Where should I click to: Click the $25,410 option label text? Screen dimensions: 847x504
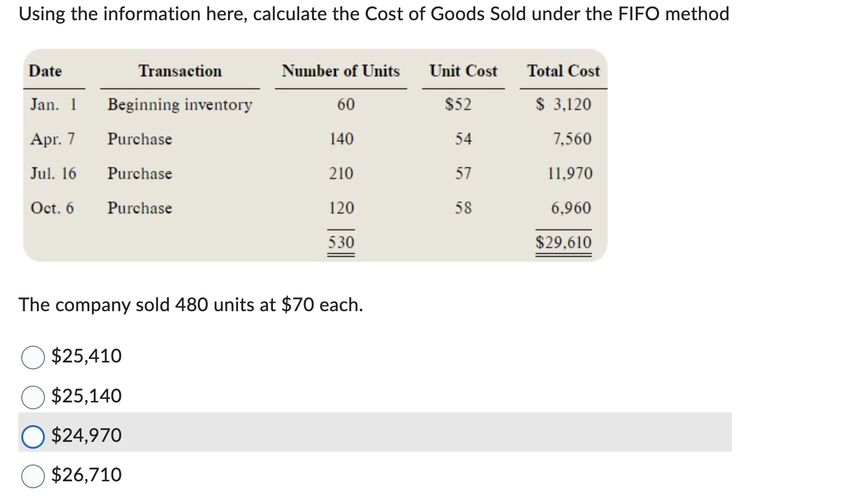click(x=85, y=356)
